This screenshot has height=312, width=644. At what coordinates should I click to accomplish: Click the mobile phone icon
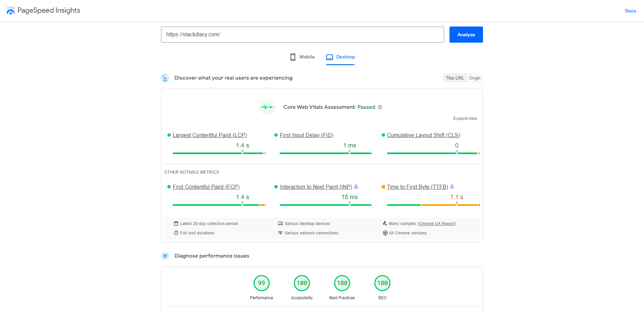pos(293,57)
